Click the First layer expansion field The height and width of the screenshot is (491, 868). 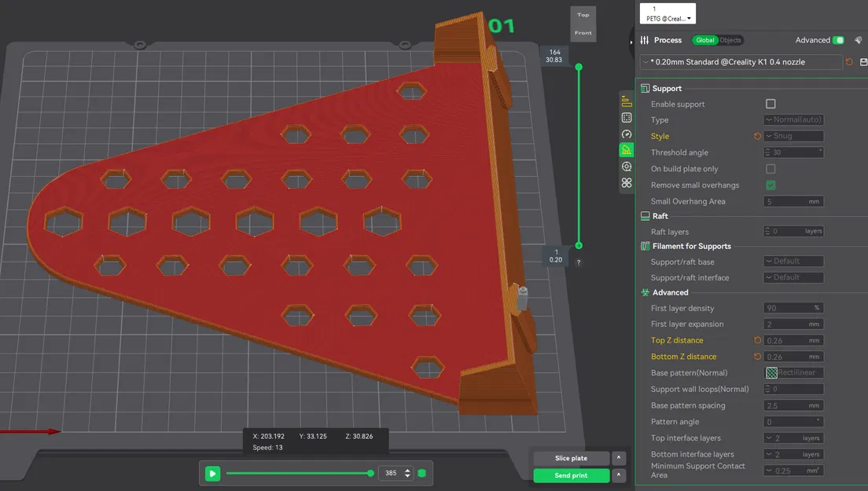tap(793, 324)
